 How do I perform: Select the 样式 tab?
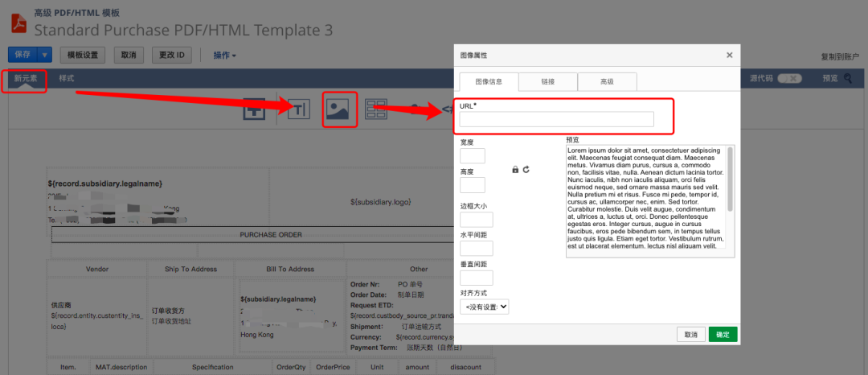pos(67,79)
